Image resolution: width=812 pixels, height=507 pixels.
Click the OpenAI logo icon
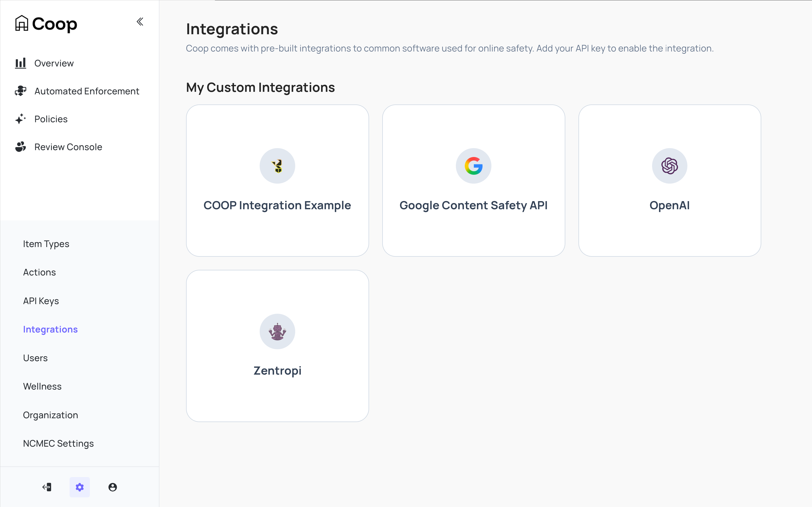tap(669, 166)
